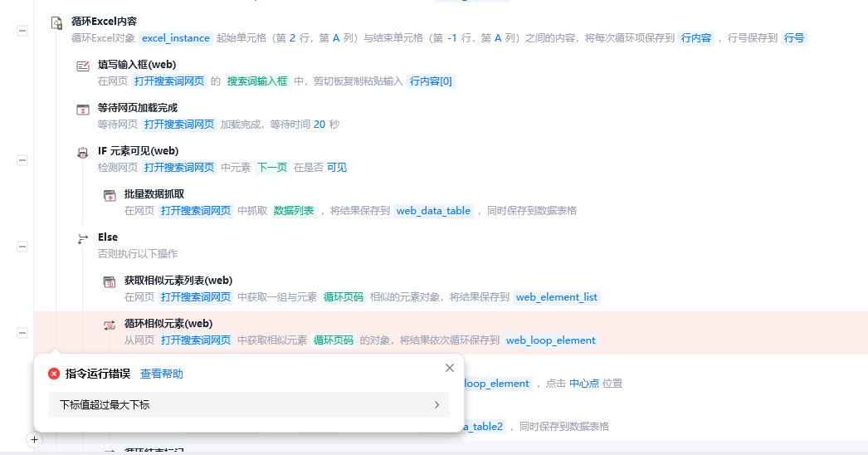Click the IF 元素可见(web) step icon
Screen dimensions: 868x455
coord(83,153)
